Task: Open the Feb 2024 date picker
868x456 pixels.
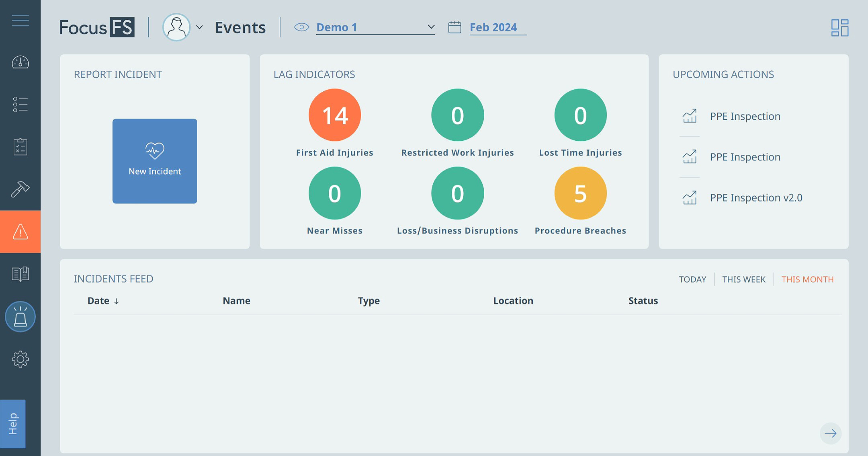Action: point(498,27)
